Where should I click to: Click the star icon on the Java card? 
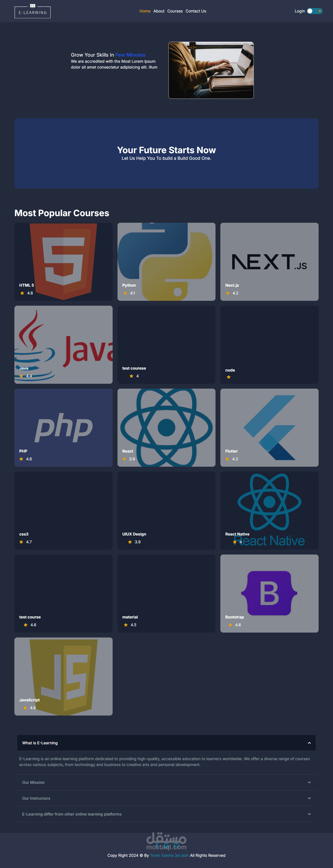pyautogui.click(x=21, y=376)
